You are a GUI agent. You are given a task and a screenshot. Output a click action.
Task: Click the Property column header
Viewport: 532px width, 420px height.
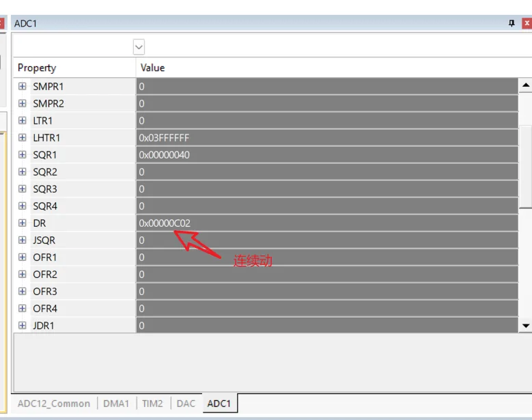point(74,68)
